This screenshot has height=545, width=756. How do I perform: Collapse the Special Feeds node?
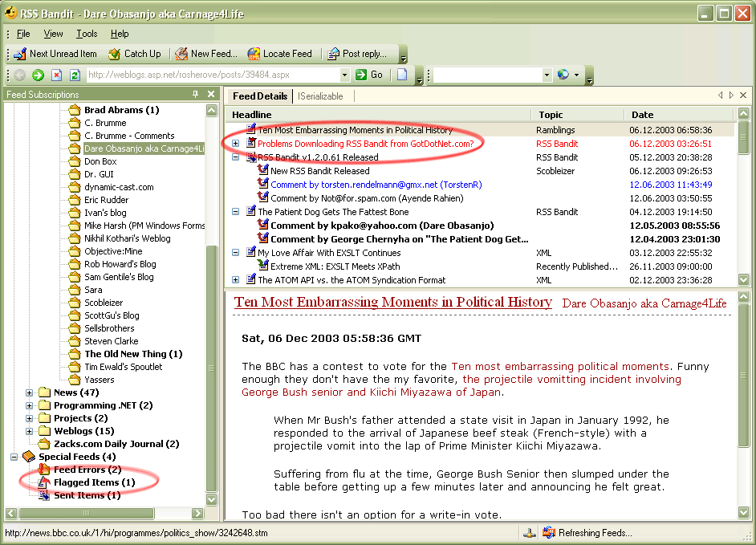tap(14, 457)
